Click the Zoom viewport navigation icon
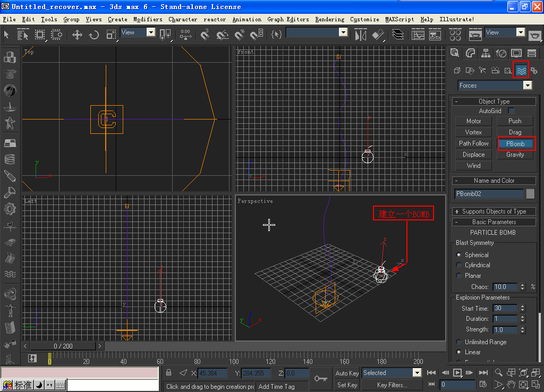The image size is (544, 392). click(498, 372)
